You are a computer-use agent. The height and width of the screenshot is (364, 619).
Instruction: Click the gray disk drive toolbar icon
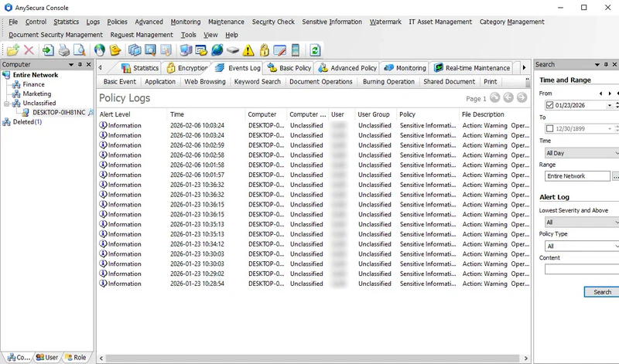[233, 50]
